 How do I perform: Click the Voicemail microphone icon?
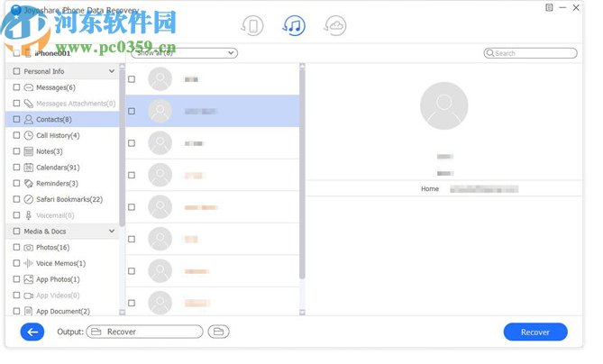point(29,215)
